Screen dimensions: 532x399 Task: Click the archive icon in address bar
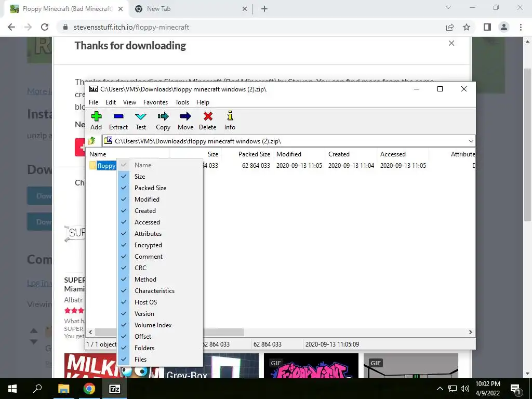pos(108,140)
